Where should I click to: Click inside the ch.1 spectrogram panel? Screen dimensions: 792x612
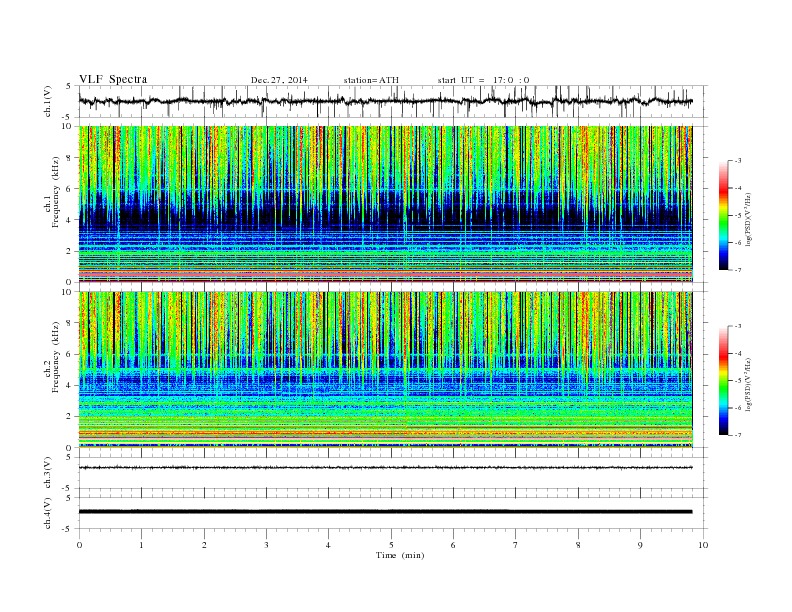click(386, 204)
